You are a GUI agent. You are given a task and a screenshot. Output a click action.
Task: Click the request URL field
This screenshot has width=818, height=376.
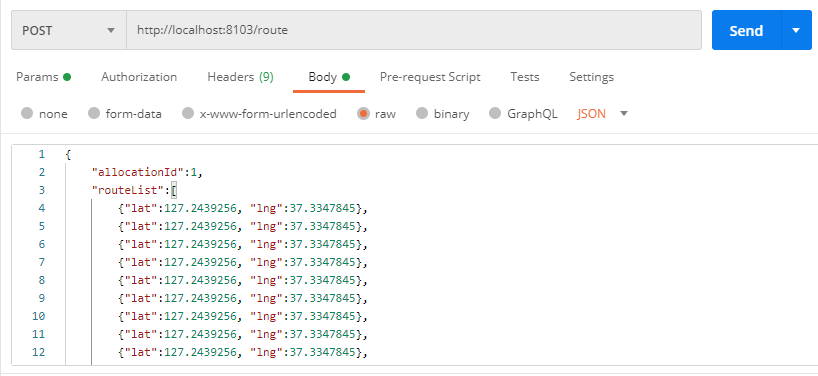[x=414, y=31]
